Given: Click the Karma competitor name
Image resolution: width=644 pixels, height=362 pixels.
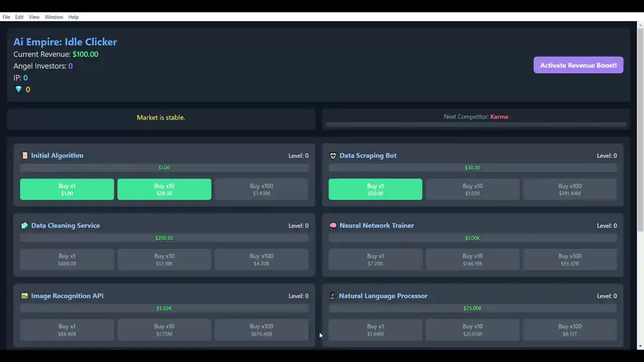Looking at the screenshot, I should [499, 117].
